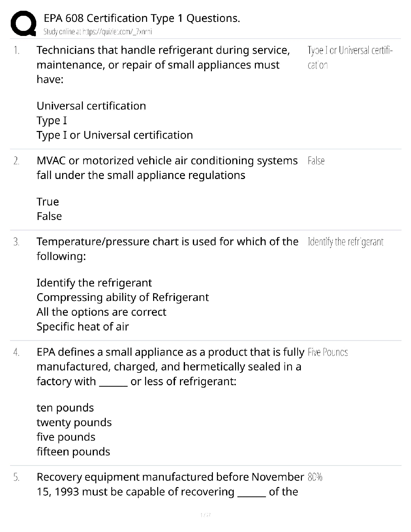Click the question number 3 marker
This screenshot has height=532, width=411.
point(16,242)
